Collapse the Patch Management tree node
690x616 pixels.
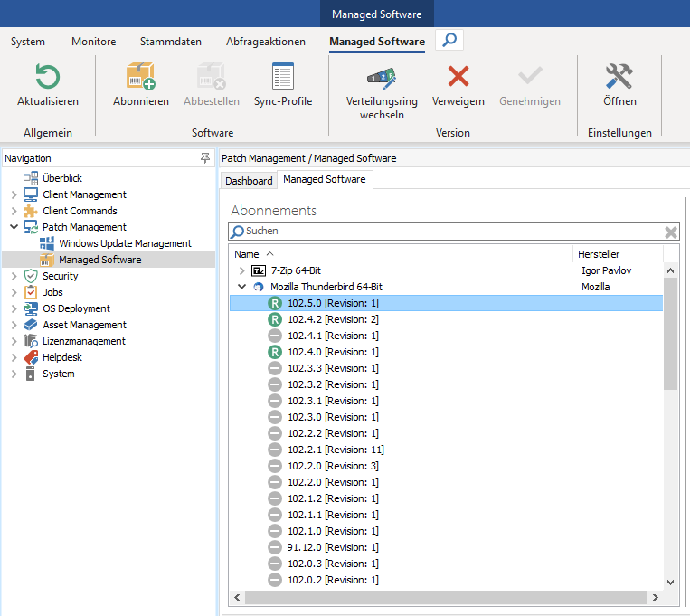click(14, 227)
